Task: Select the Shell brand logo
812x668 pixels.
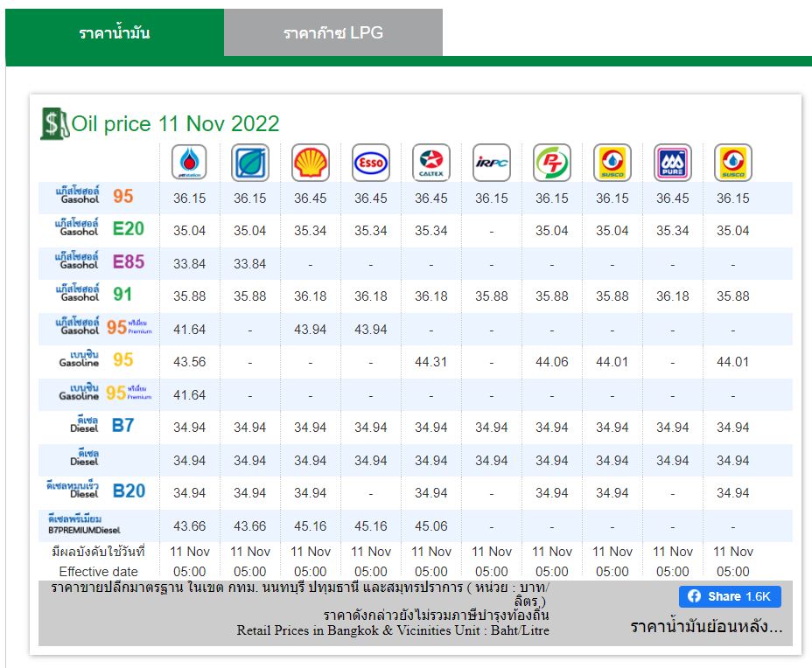Action: [x=311, y=163]
